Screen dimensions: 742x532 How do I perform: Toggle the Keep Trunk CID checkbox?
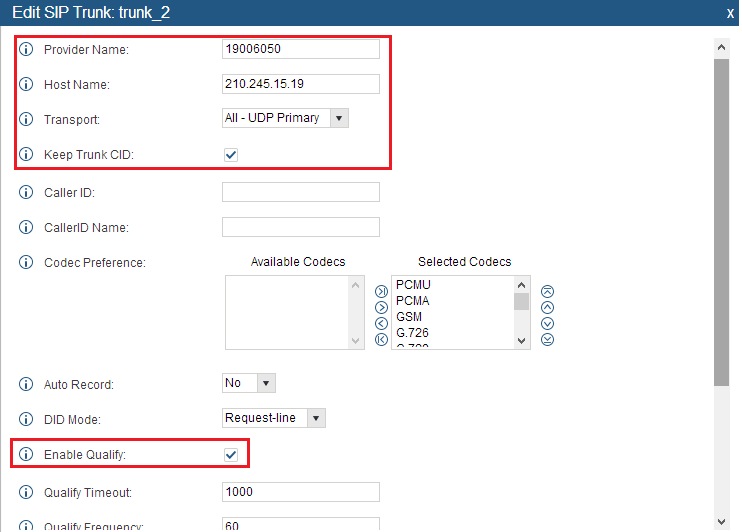coord(231,155)
